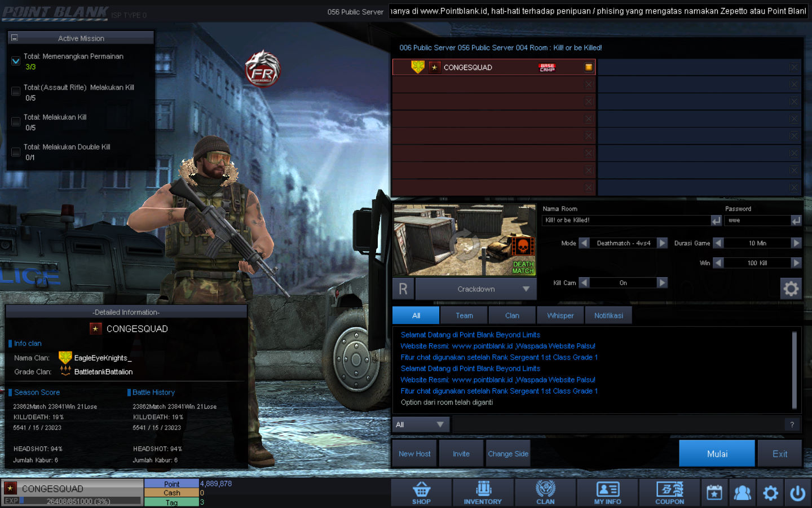Click the Nama Room input field

tap(626, 220)
